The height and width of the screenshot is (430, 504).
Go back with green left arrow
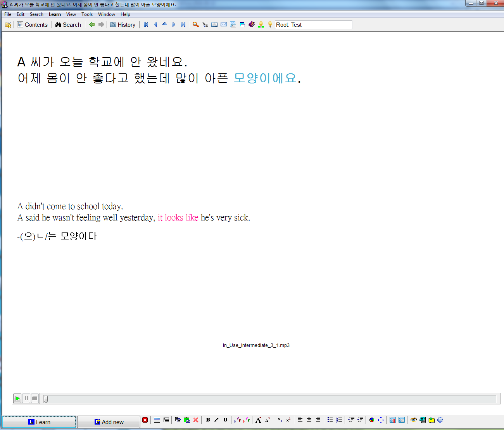[x=92, y=24]
